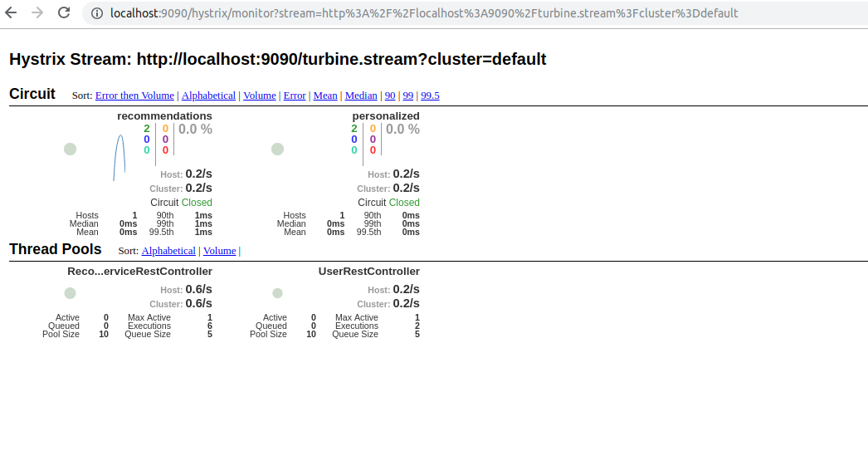Click UserRestController Executions value 2
The height and width of the screenshot is (451, 868).
click(x=417, y=326)
